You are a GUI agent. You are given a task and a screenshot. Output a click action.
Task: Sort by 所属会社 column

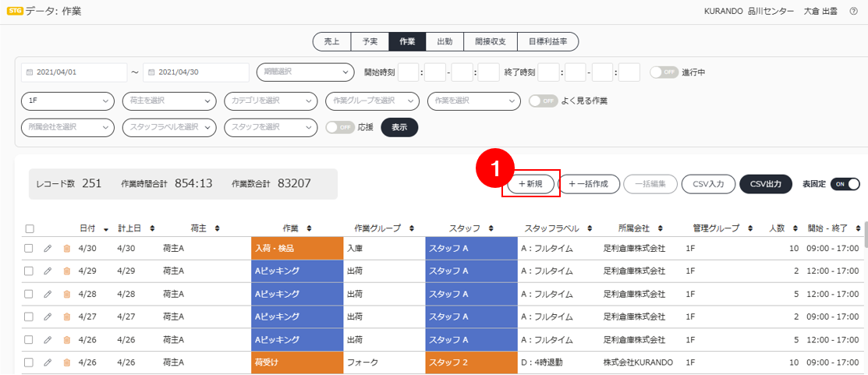[661, 228]
